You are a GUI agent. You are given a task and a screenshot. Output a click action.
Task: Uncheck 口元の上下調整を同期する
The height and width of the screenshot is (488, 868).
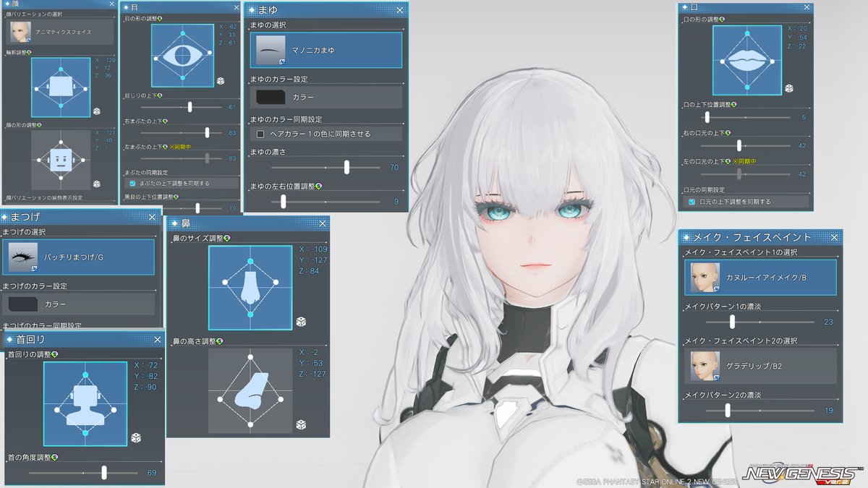[x=692, y=202]
